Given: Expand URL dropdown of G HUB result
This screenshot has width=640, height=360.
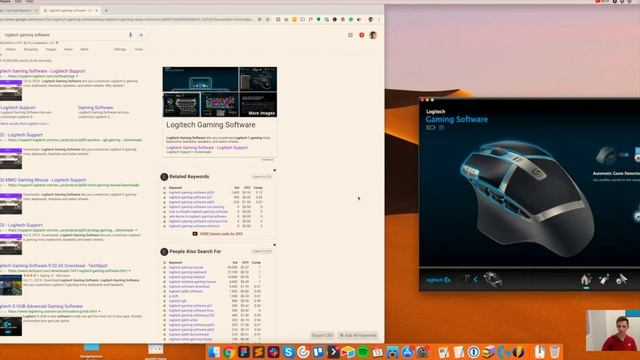Looking at the screenshot, I should [x=99, y=311].
